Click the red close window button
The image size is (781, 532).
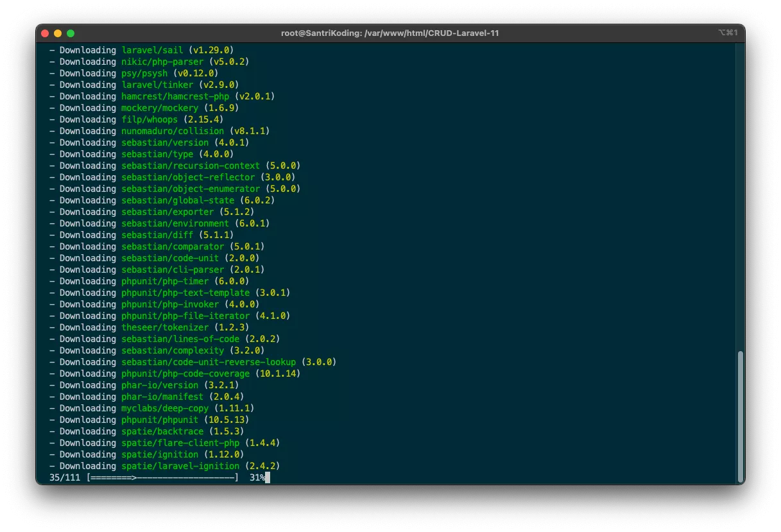45,33
